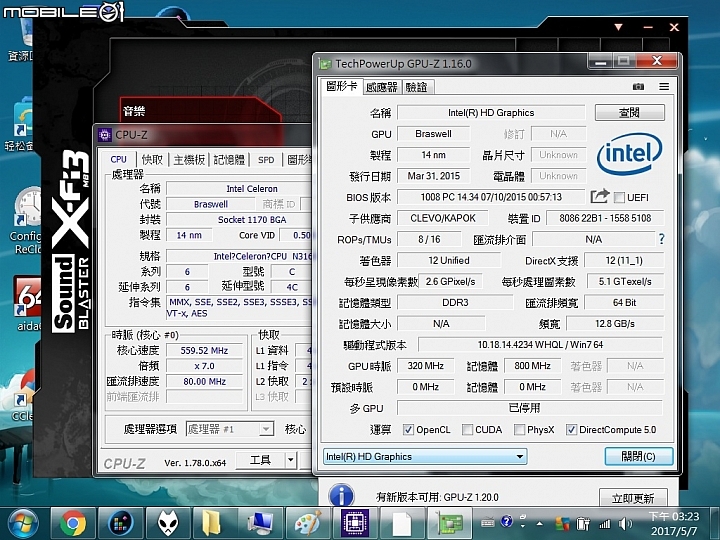
Task: Click the GPU name field Intel(R) HD Graphics
Action: pyautogui.click(x=491, y=112)
